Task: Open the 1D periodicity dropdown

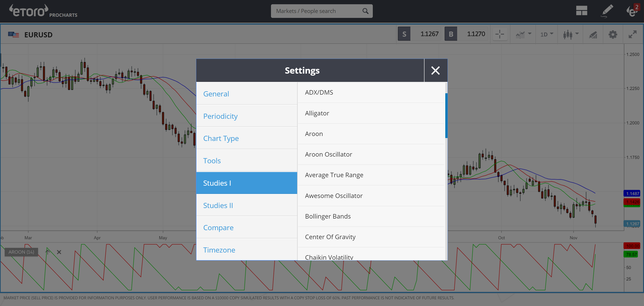Action: pos(546,34)
